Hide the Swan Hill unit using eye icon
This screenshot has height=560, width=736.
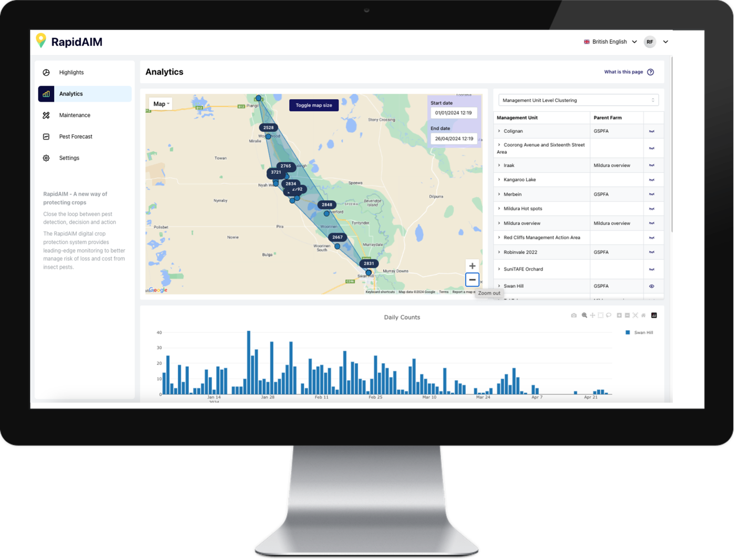point(651,286)
